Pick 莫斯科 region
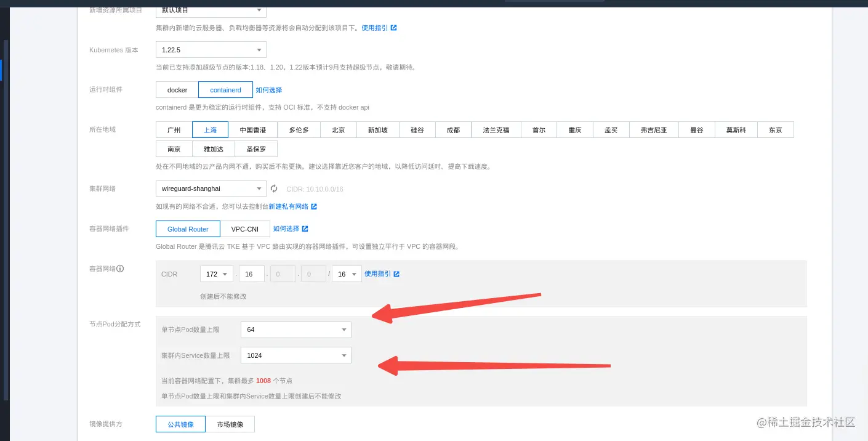The image size is (868, 441). pyautogui.click(x=736, y=130)
